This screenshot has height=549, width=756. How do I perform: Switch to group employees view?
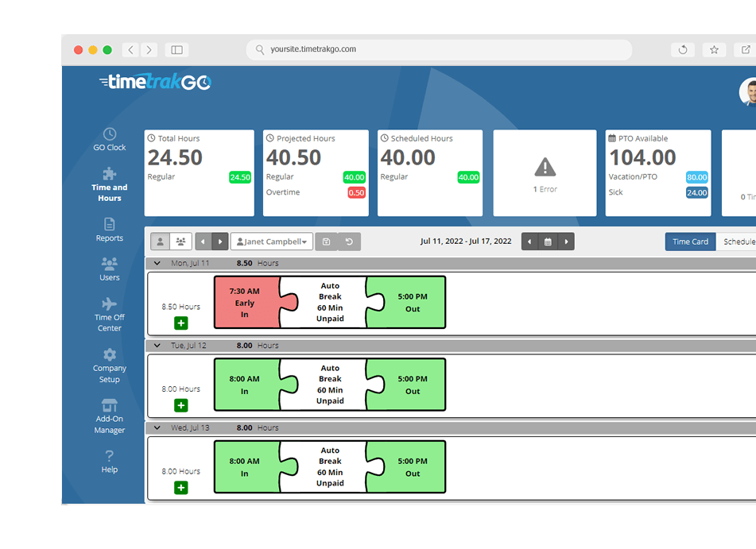click(180, 242)
